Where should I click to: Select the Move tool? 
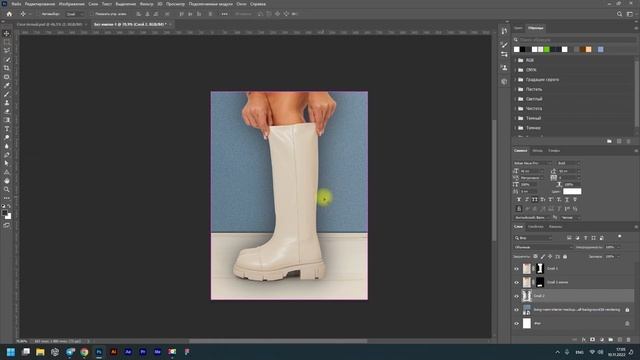[7, 33]
